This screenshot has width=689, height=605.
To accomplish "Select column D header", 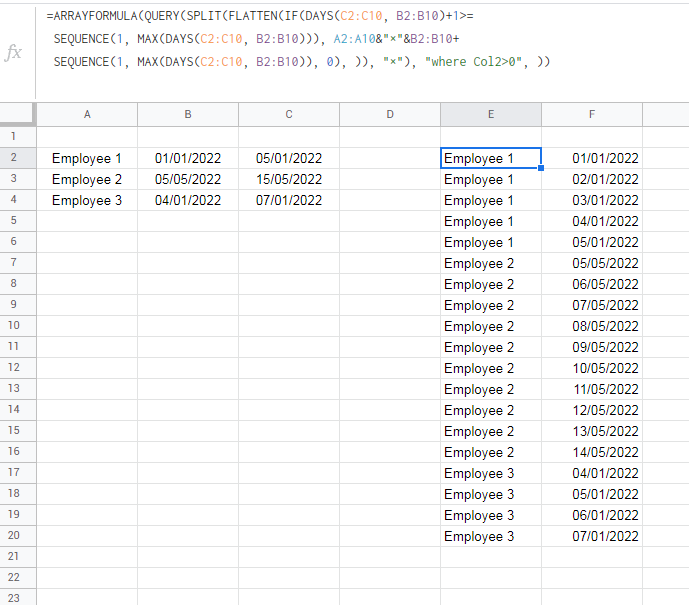I will (390, 115).
